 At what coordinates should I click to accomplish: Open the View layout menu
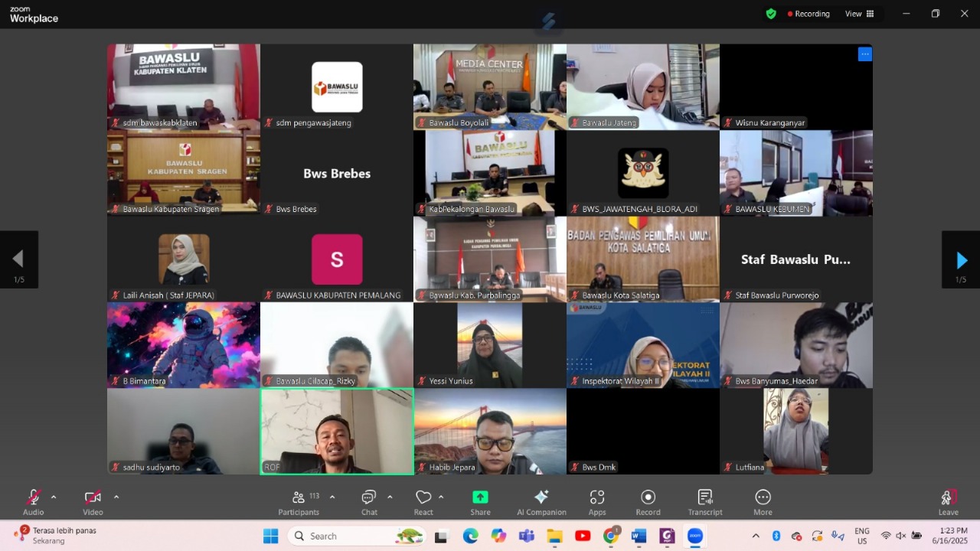(859, 14)
